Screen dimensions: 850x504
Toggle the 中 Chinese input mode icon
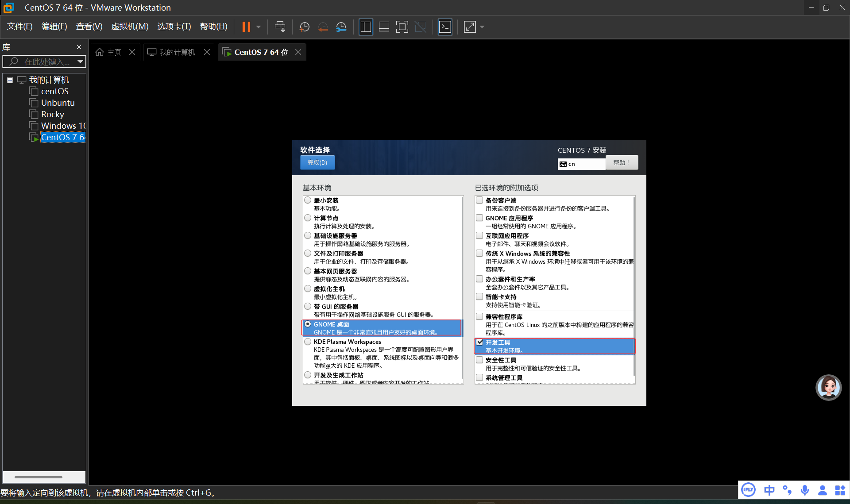pyautogui.click(x=769, y=490)
